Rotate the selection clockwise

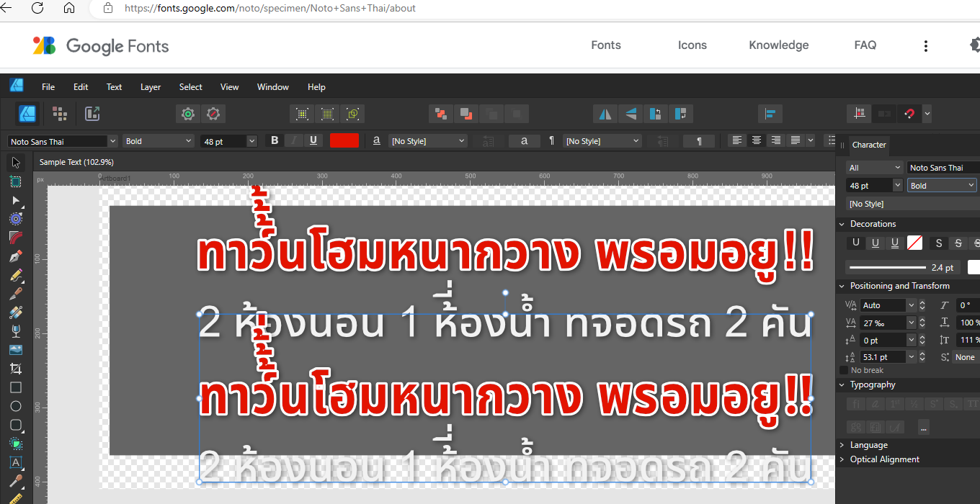tap(680, 114)
